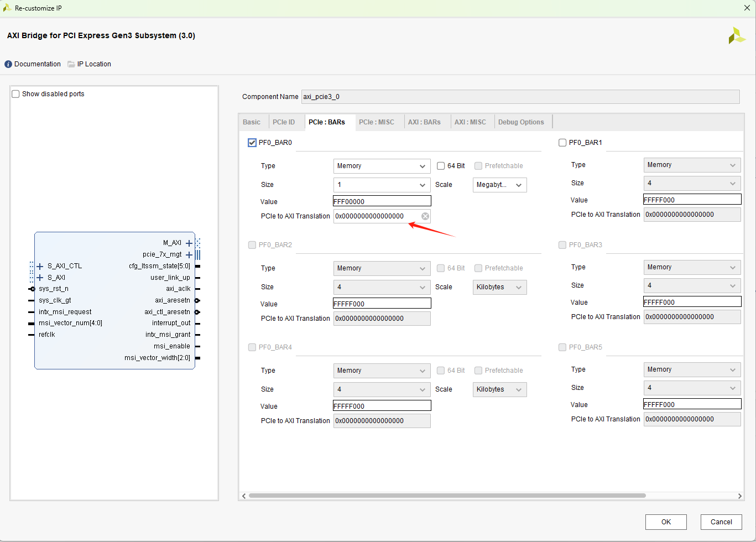Viewport: 756px width, 542px height.
Task: Select the refclk port label
Action: pos(47,335)
